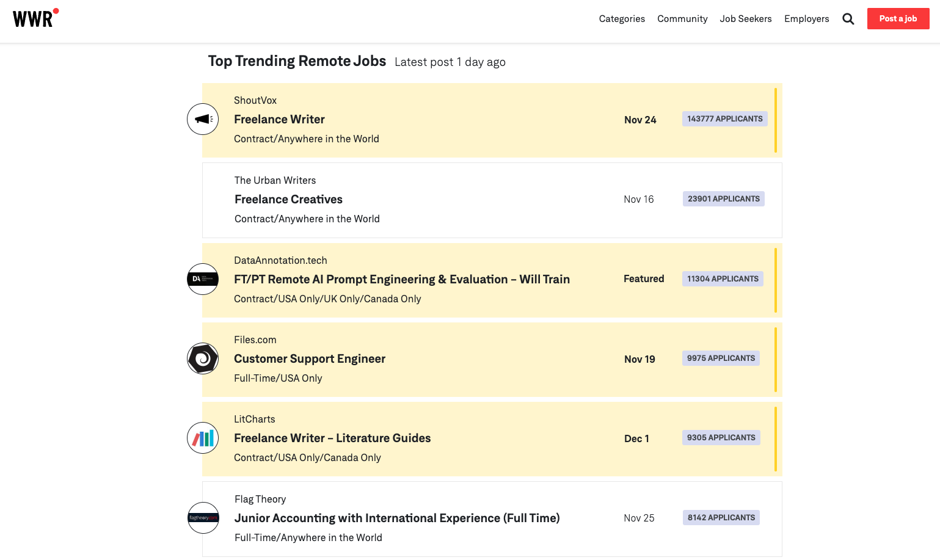This screenshot has height=560, width=940.
Task: Open the Categories menu
Action: click(x=621, y=18)
